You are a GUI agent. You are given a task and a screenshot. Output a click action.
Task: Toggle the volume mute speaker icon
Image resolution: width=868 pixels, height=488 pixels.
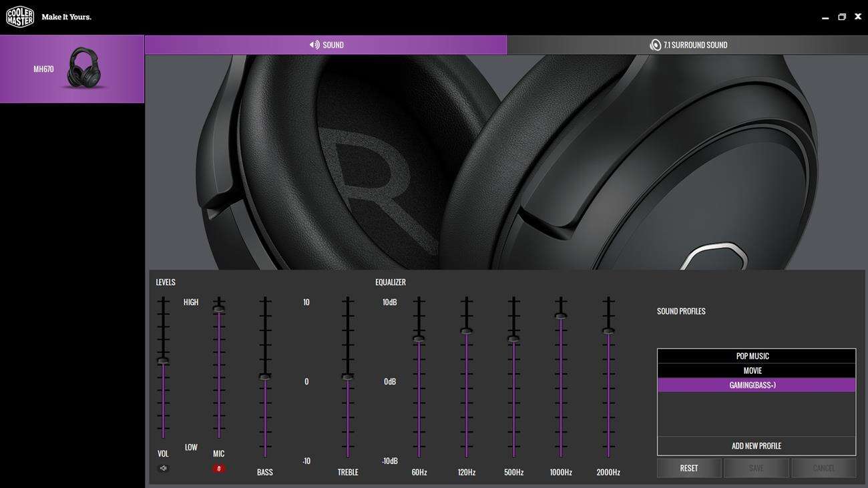[163, 469]
